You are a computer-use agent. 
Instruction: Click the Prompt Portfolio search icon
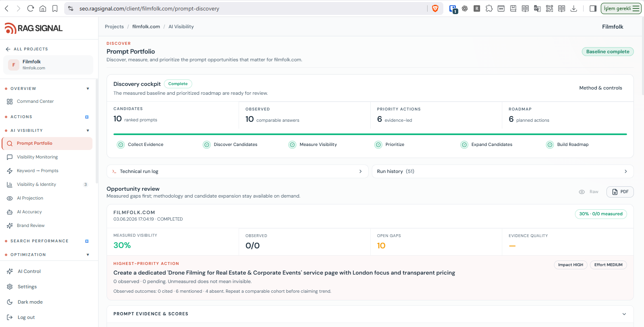pos(10,144)
